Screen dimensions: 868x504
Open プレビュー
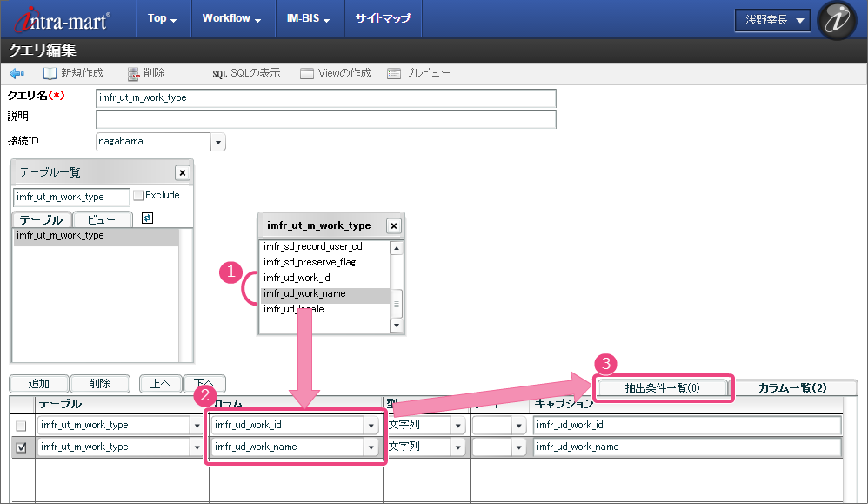418,73
